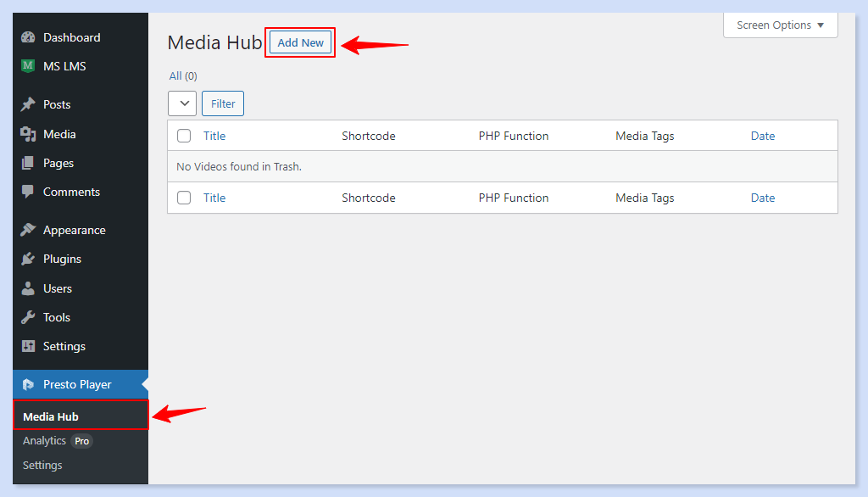Screen dimensions: 868x497
Task: Open Analytics under Presto Player
Action: pos(45,441)
